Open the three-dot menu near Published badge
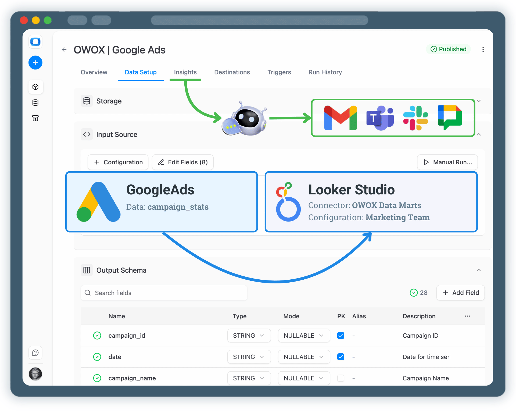516x420 pixels. (x=483, y=49)
